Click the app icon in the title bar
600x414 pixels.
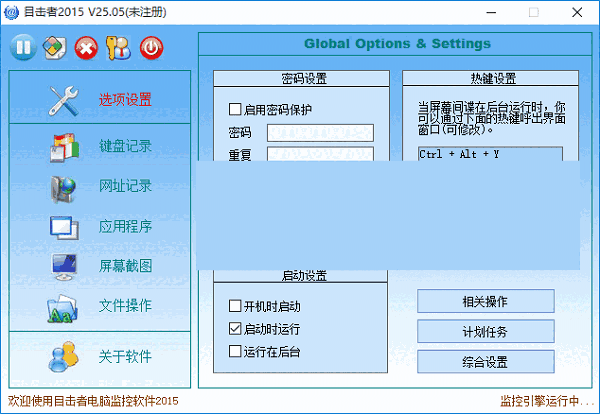pyautogui.click(x=11, y=12)
